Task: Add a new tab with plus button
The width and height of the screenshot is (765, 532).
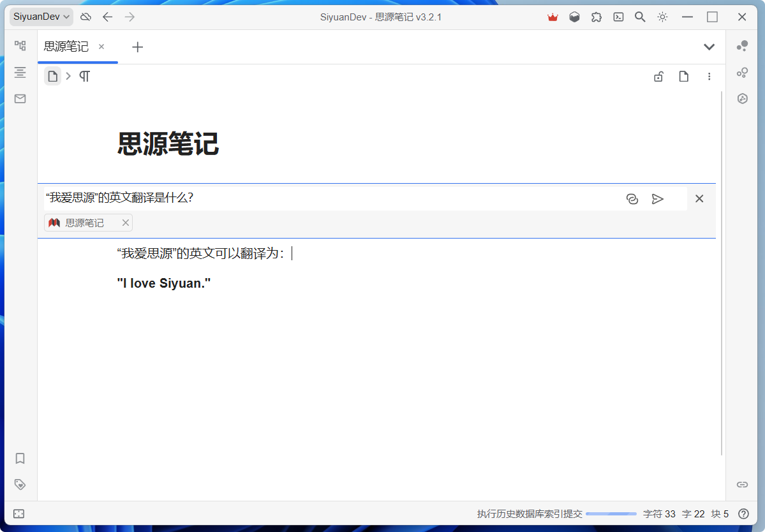Action: coord(137,47)
